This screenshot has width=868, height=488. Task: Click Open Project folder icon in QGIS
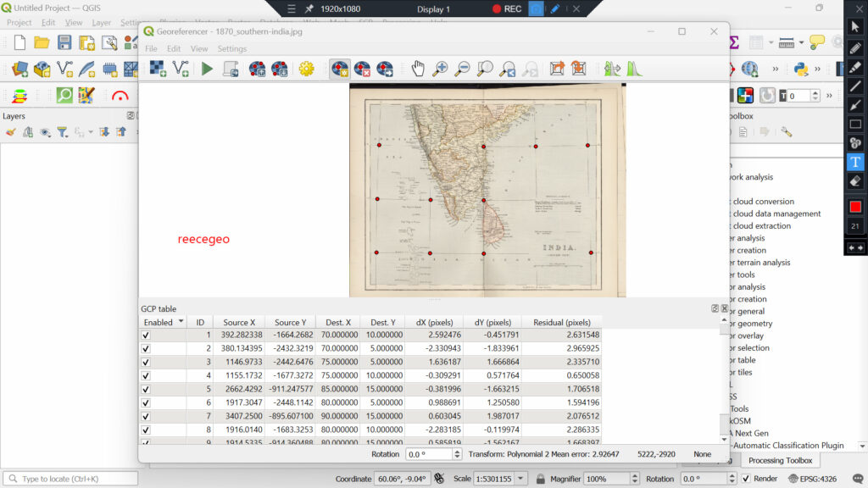click(42, 42)
